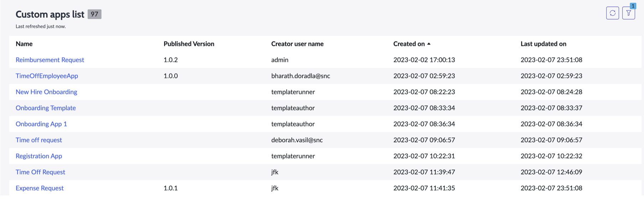The image size is (644, 199).
Task: Open Onboarding Template link
Action: tap(46, 108)
